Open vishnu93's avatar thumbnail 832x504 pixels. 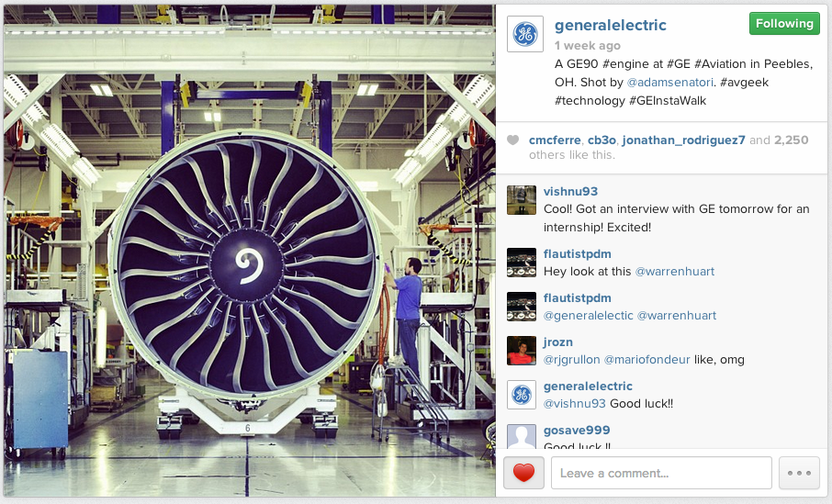[x=521, y=200]
